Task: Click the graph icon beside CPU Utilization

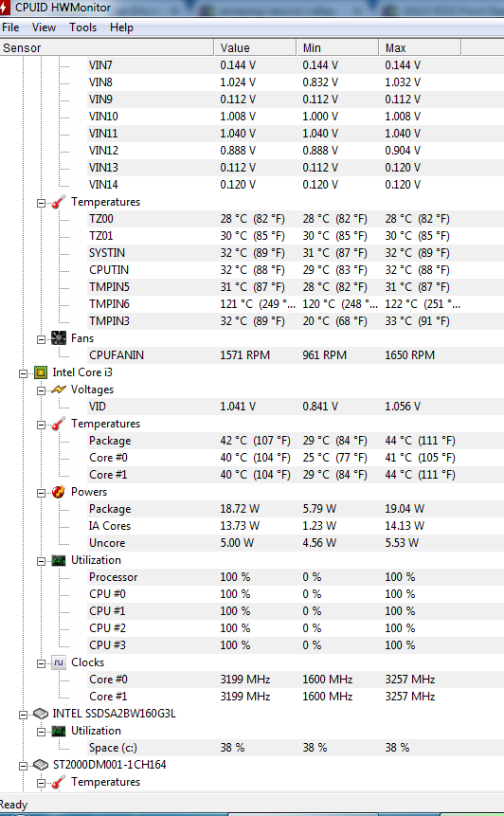Action: [x=59, y=560]
